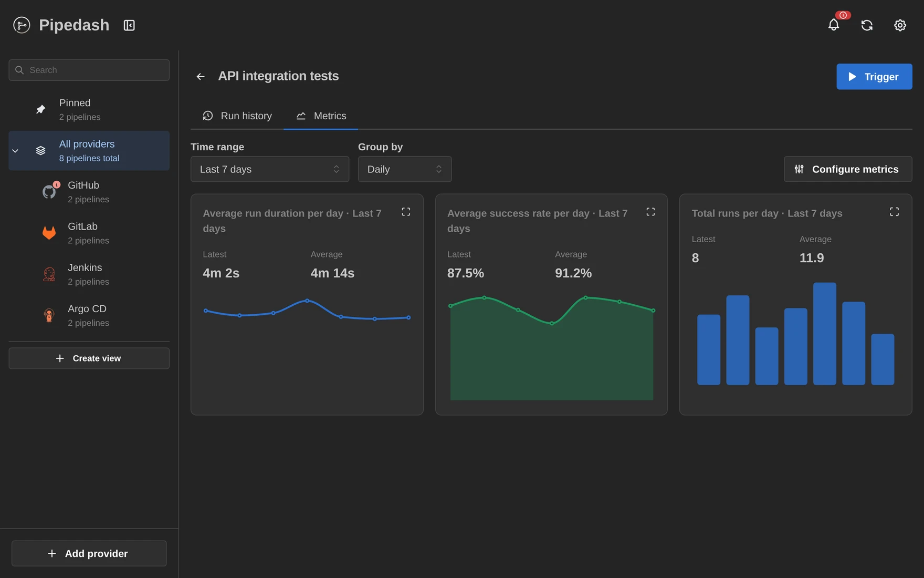Image resolution: width=924 pixels, height=578 pixels.
Task: Click the plus icon in Create view
Action: pos(60,358)
